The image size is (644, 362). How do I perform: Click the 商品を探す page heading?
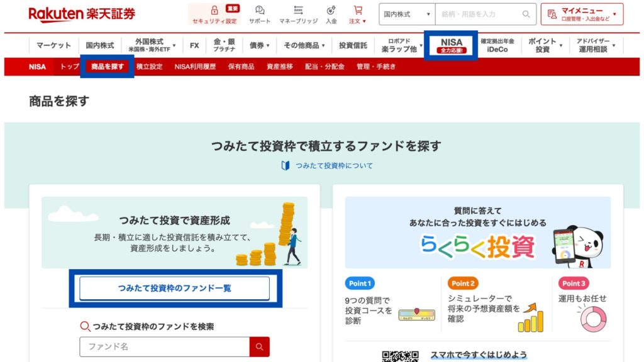(x=59, y=101)
